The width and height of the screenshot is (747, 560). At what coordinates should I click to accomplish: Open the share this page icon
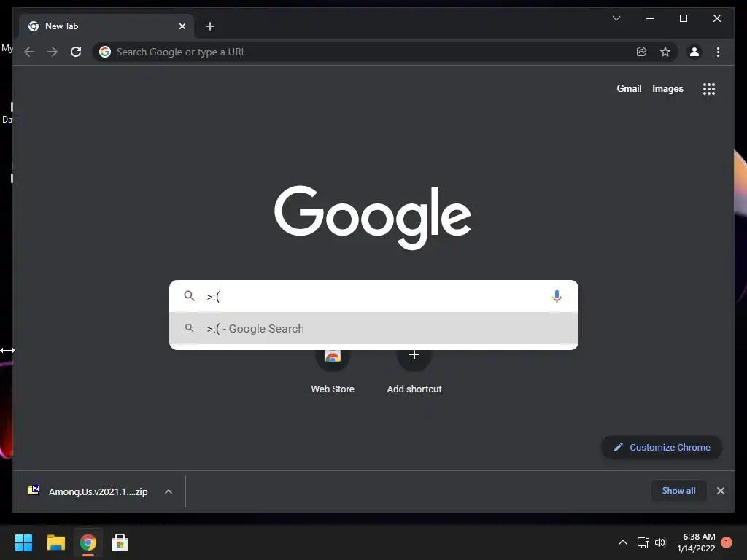coord(642,52)
